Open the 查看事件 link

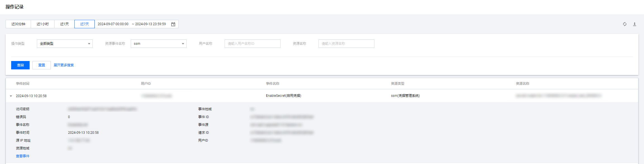pos(23,156)
